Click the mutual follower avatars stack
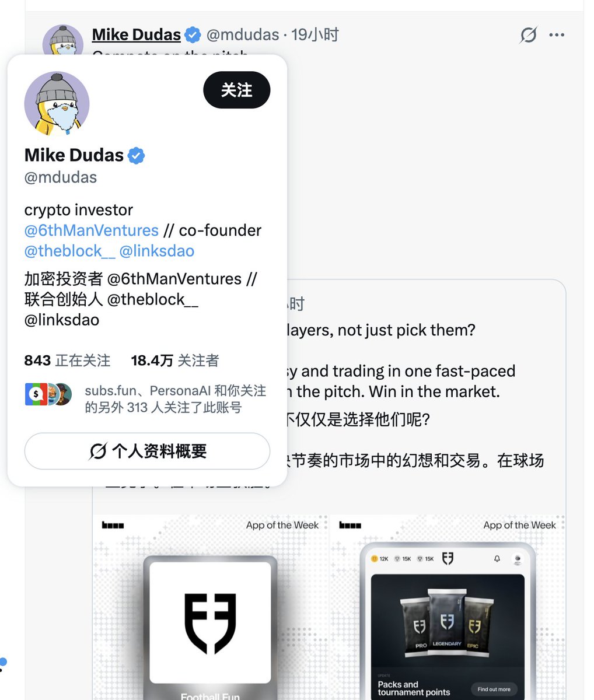 (x=48, y=395)
